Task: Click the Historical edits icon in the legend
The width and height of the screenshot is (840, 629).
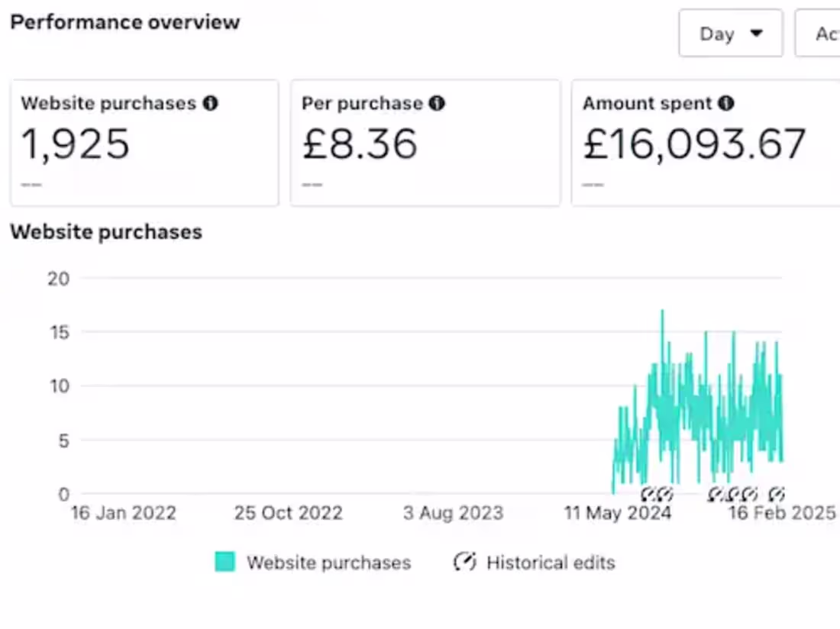Action: [x=465, y=562]
